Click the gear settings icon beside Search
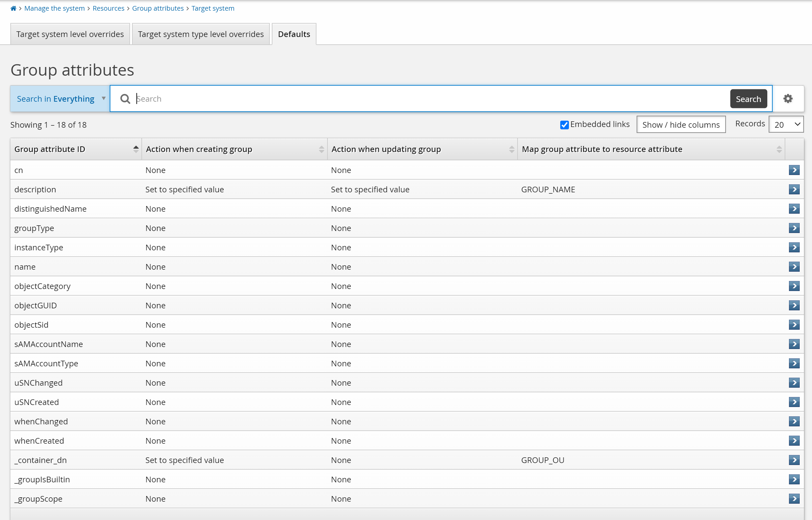Viewport: 812px width, 520px height. tap(788, 99)
